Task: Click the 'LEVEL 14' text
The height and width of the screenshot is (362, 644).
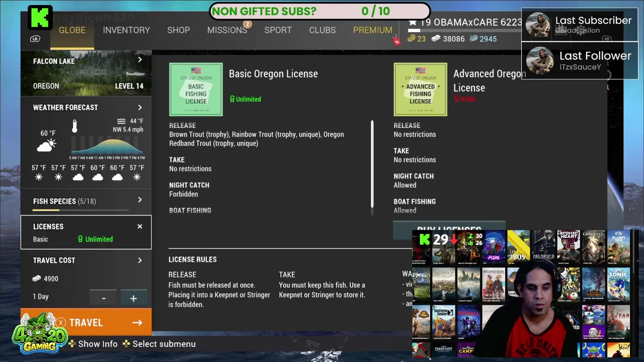Action: coord(129,86)
